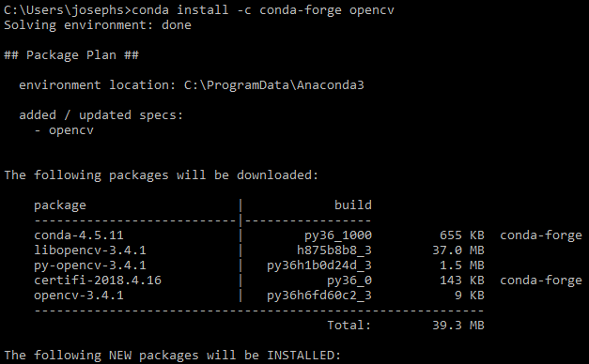Click the conda install command text
This screenshot has height=364, width=589.
click(263, 10)
